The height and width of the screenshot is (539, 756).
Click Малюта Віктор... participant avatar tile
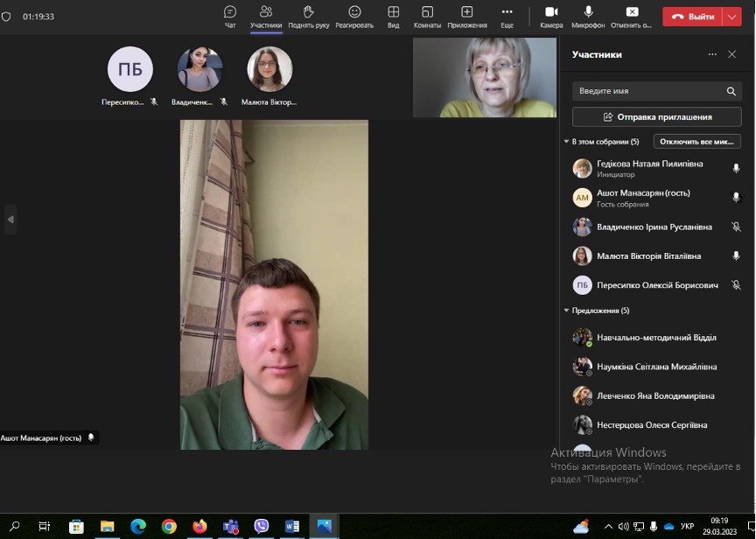pyautogui.click(x=269, y=69)
